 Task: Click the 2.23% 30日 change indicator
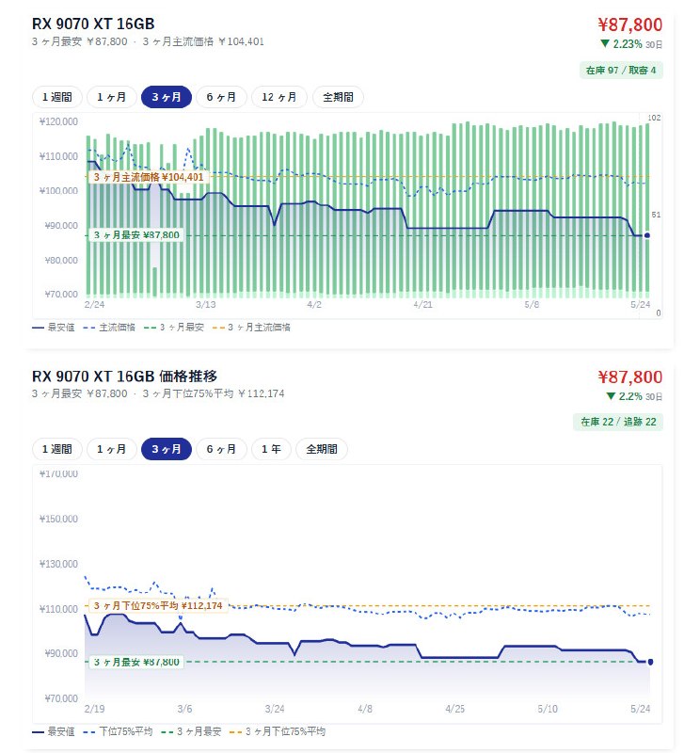(x=631, y=44)
